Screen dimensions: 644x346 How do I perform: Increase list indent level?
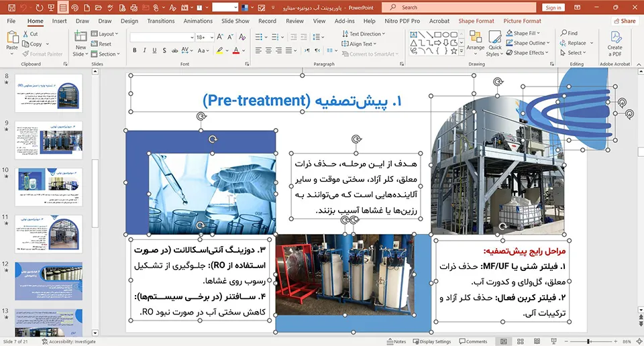click(303, 38)
